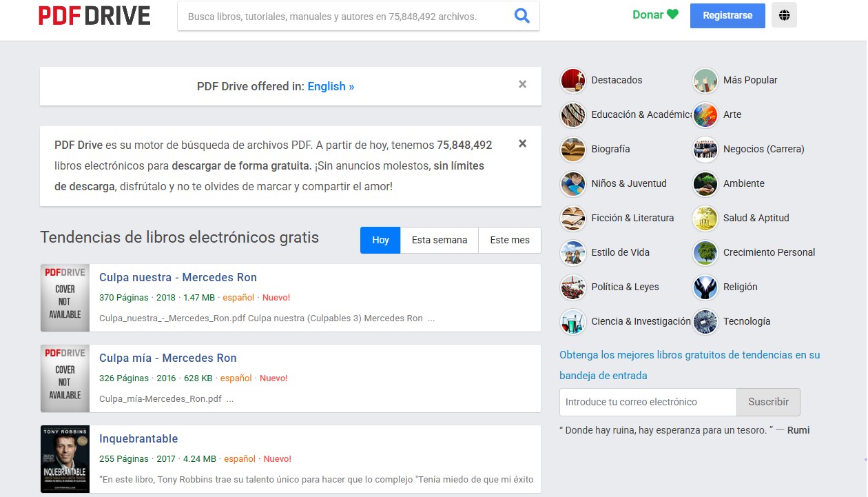This screenshot has width=868, height=497.
Task: Close the PDF Drive description notice
Action: click(523, 143)
